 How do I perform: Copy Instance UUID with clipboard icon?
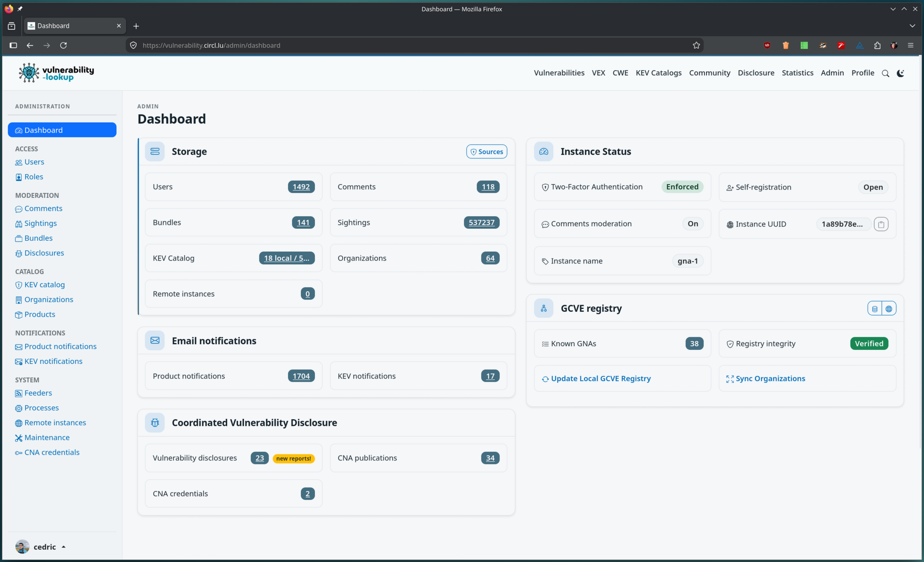[x=881, y=224]
